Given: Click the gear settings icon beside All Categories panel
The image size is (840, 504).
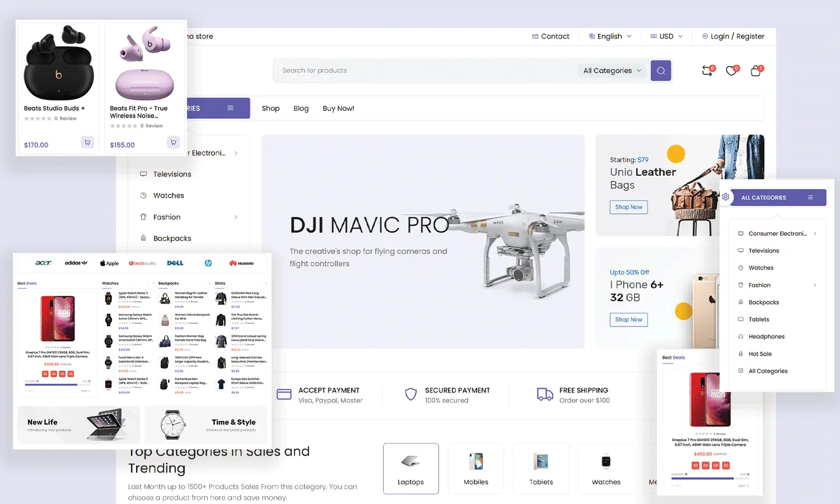Looking at the screenshot, I should [726, 197].
